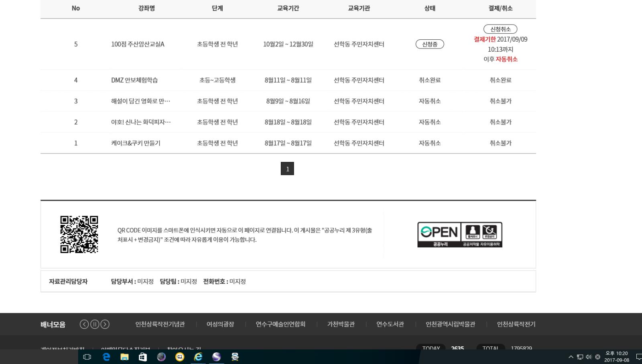Select course name 100점 주산암산교실A
Viewport: 642px width, 364px height.
coord(138,44)
